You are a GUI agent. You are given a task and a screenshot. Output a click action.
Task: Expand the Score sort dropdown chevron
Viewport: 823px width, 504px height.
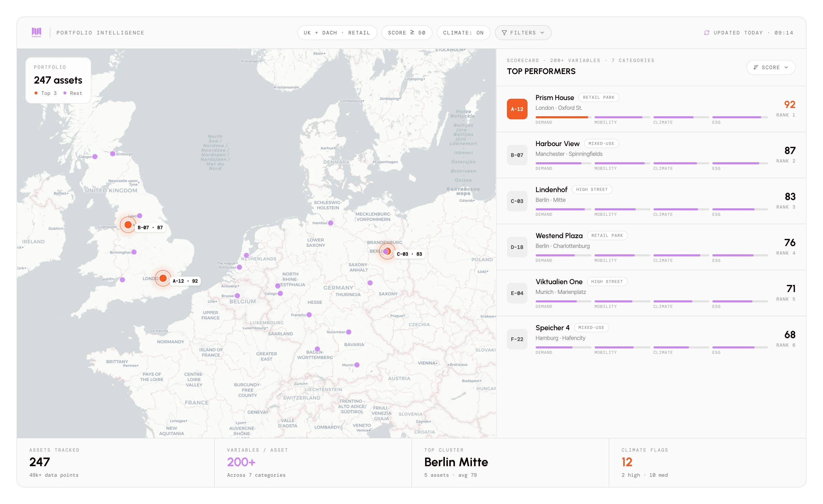coord(786,67)
